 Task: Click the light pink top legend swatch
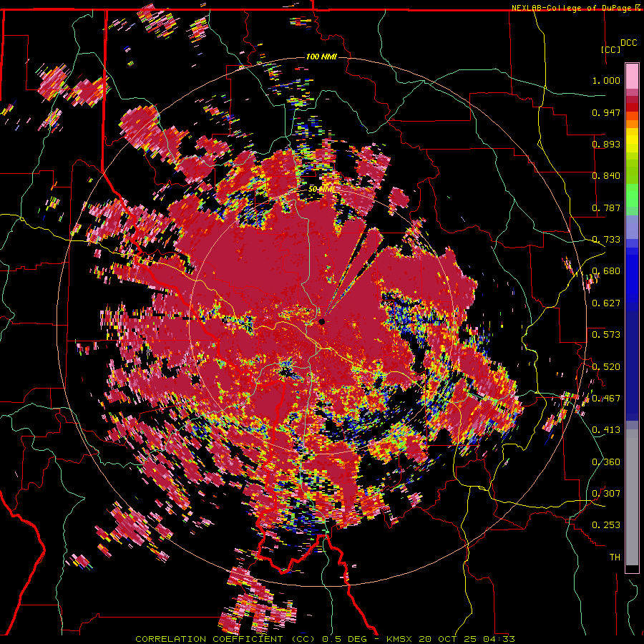(x=632, y=76)
